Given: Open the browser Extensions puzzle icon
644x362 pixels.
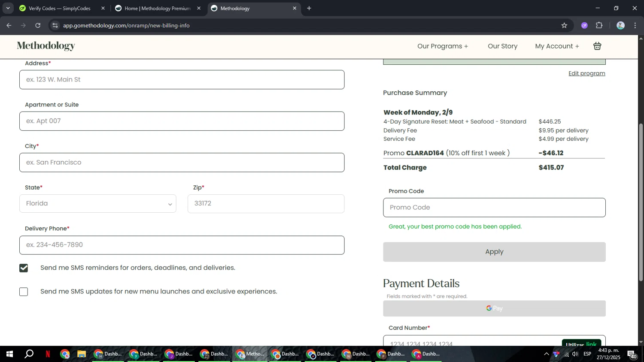Looking at the screenshot, I should point(599,25).
